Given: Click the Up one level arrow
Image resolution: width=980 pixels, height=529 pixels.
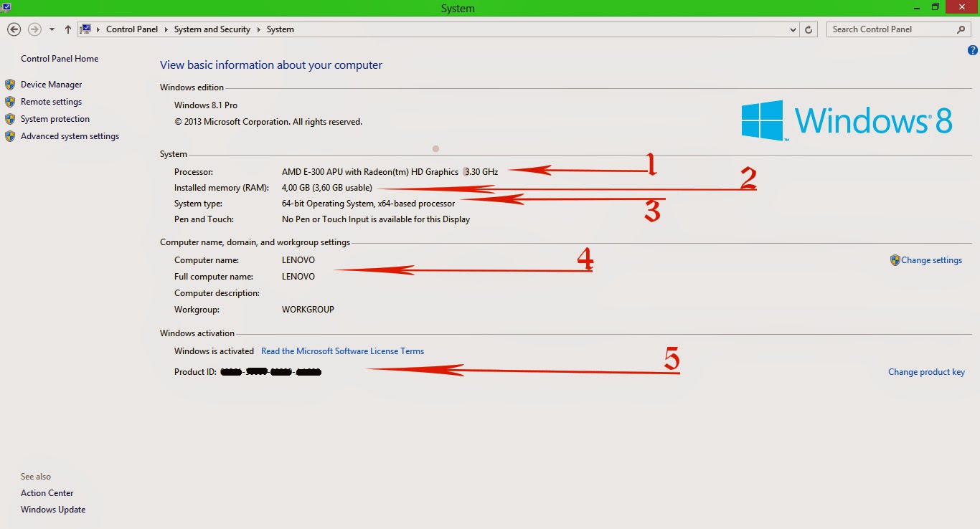Looking at the screenshot, I should [x=67, y=29].
